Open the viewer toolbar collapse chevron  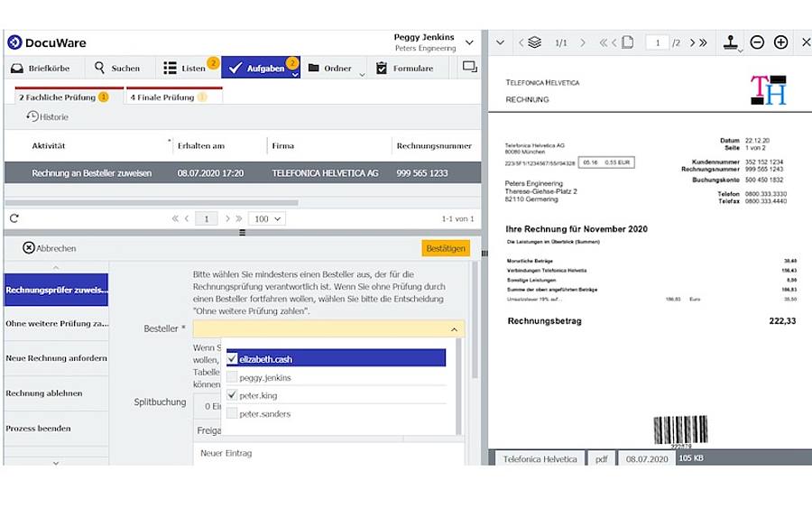[500, 42]
